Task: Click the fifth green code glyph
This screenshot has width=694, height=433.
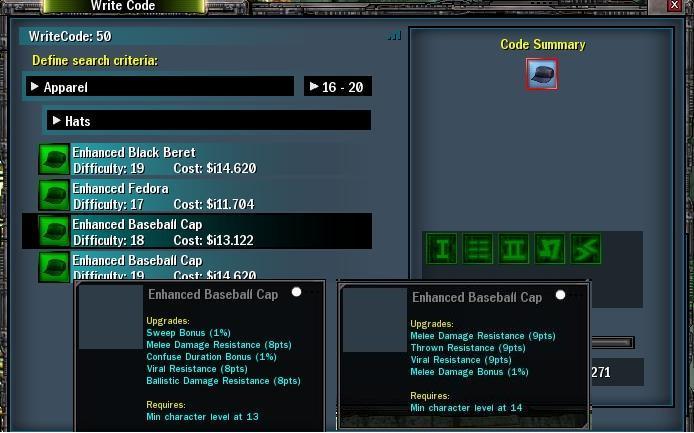Action: 586,248
